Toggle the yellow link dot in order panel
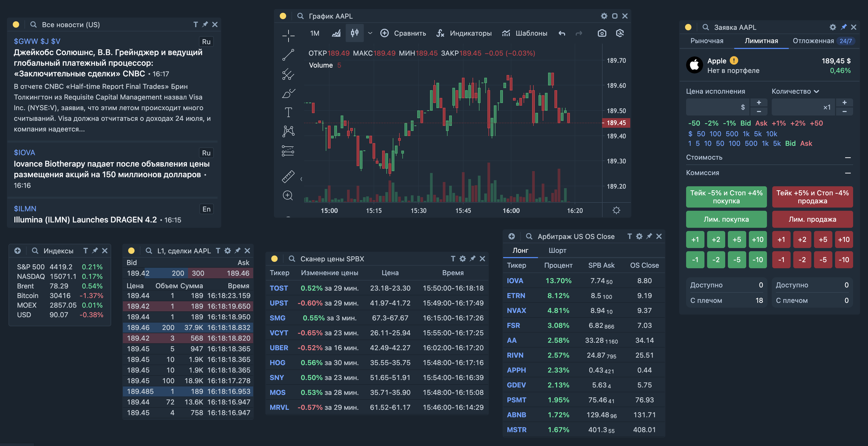Viewport: 868px width, 446px height. tap(688, 27)
